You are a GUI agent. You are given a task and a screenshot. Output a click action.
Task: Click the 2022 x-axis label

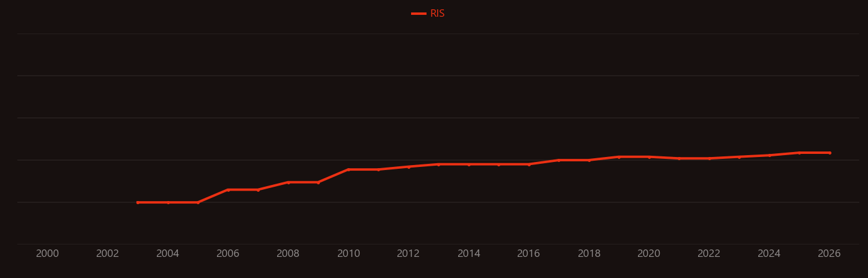click(x=709, y=254)
